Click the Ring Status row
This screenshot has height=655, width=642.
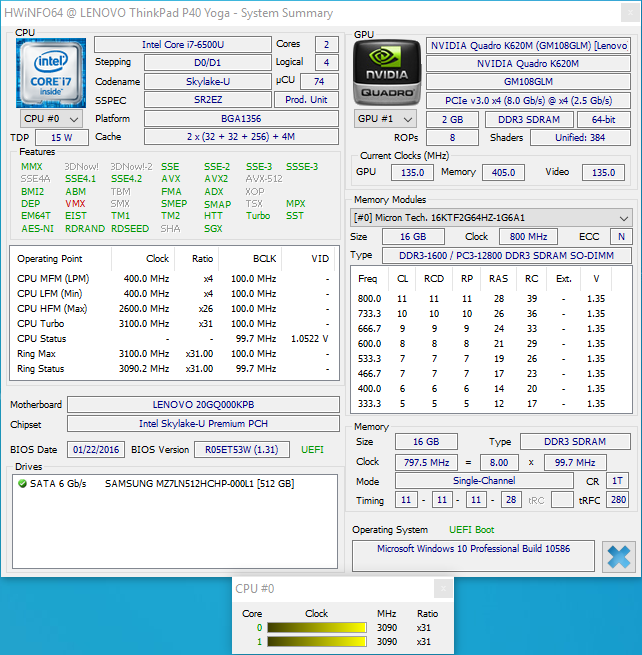pyautogui.click(x=173, y=369)
